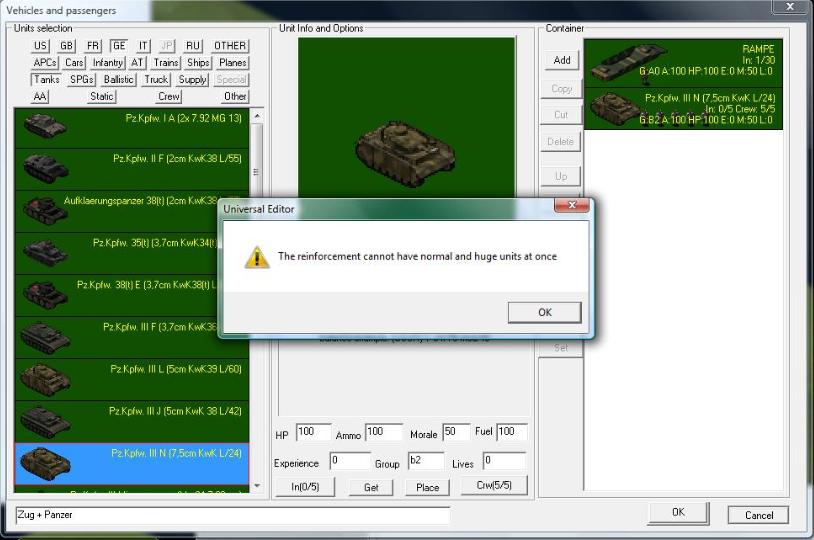Select the Pz.Kpfw. III L tank image
The height and width of the screenshot is (540, 814).
pyautogui.click(x=45, y=380)
